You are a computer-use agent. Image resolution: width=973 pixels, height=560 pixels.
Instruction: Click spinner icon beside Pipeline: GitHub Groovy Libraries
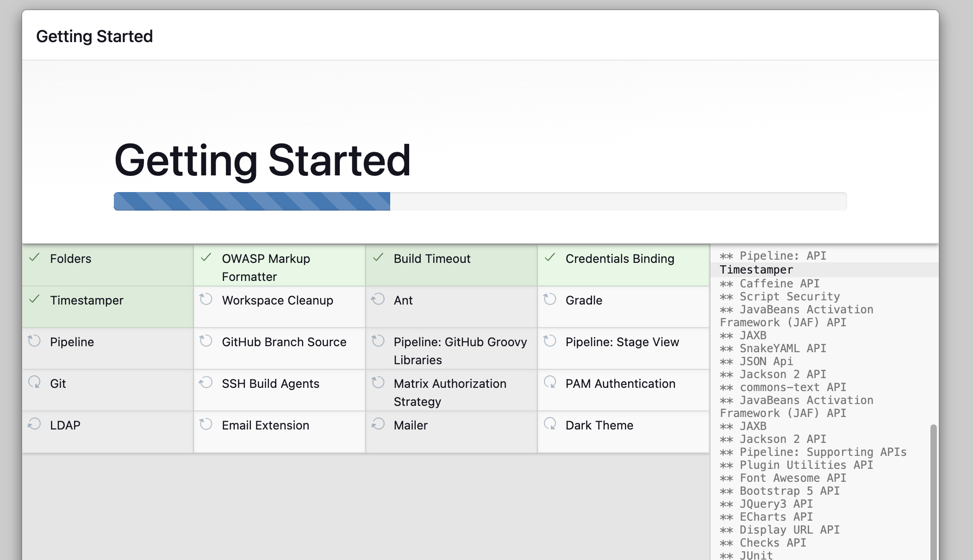point(378,341)
